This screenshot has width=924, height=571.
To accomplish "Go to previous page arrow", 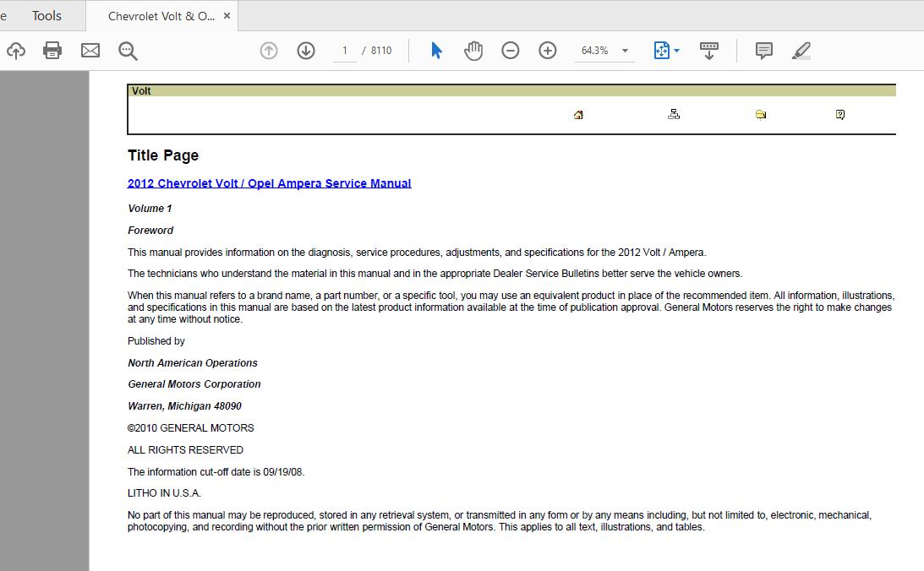I will coord(269,51).
